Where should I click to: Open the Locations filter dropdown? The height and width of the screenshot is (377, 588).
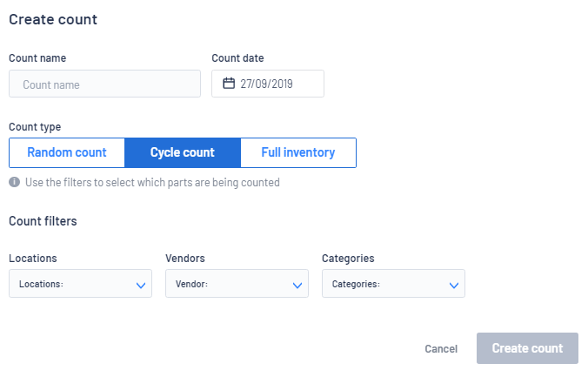click(x=80, y=284)
